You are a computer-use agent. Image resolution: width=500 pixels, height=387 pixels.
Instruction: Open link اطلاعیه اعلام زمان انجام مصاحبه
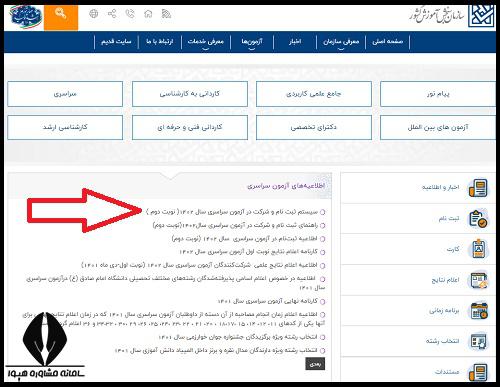(173, 319)
